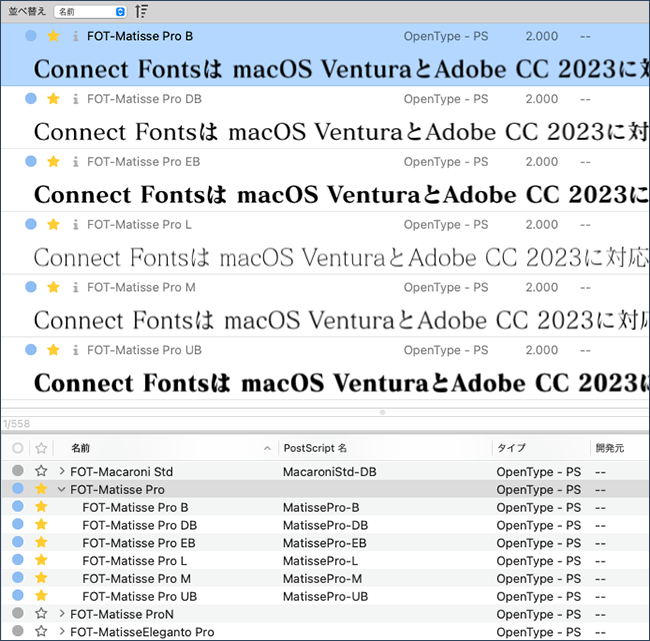The height and width of the screenshot is (641, 650).
Task: Click the info icon beside FOT-Matisse Pro B
Action: click(75, 36)
